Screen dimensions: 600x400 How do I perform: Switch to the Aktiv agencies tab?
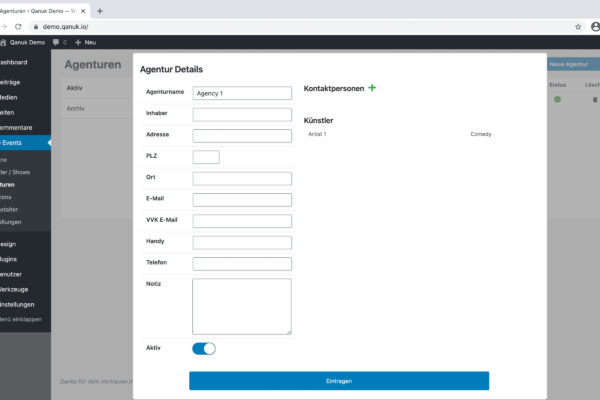75,88
